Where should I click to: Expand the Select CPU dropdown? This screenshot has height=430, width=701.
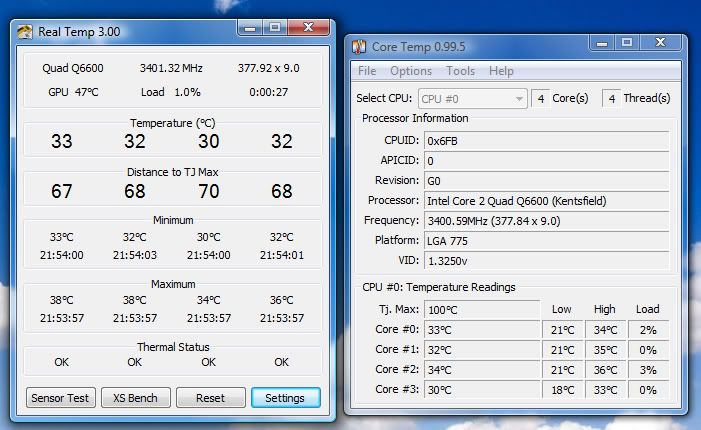click(473, 98)
